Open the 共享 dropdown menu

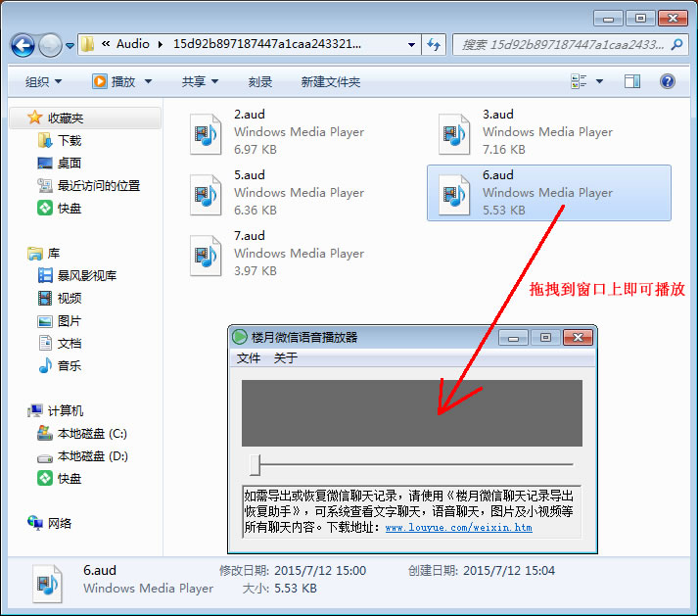200,81
